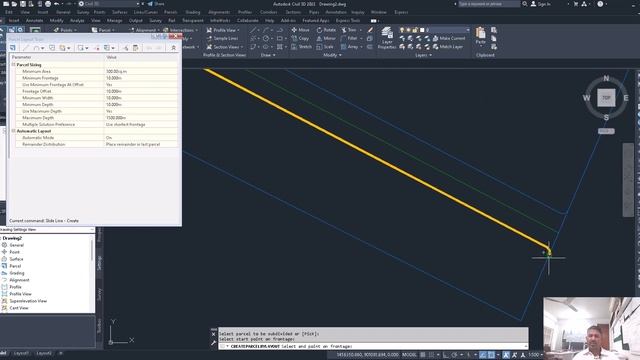Screen dimensions: 640x360
Task: Collapse the Automatic Layout group
Action: [x=13, y=131]
